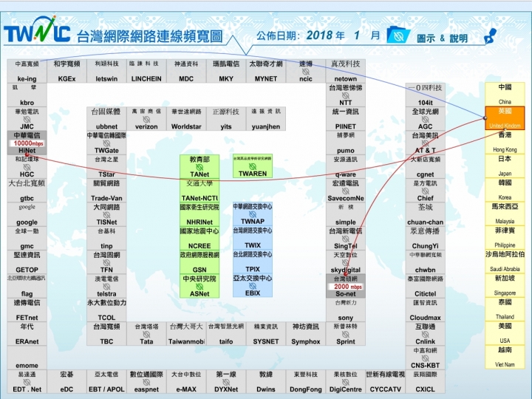Click the GSN government network node
Image resolution: width=532 pixels, height=399 pixels.
click(x=199, y=262)
